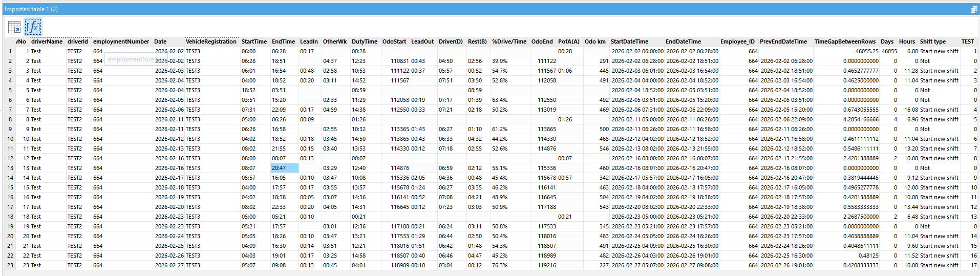980x276 pixels.
Task: Select row number 23 header
Action: pyautogui.click(x=10, y=265)
